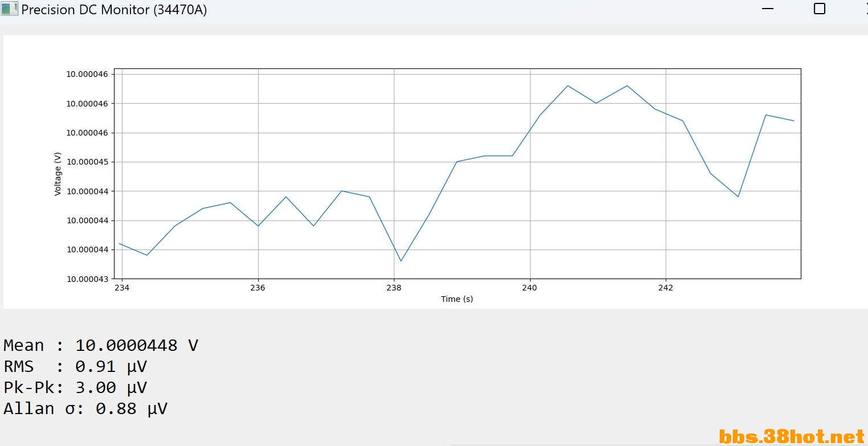Image resolution: width=868 pixels, height=446 pixels.
Task: Click the window title 'Precision DC Monitor (34470A)'
Action: coord(114,10)
